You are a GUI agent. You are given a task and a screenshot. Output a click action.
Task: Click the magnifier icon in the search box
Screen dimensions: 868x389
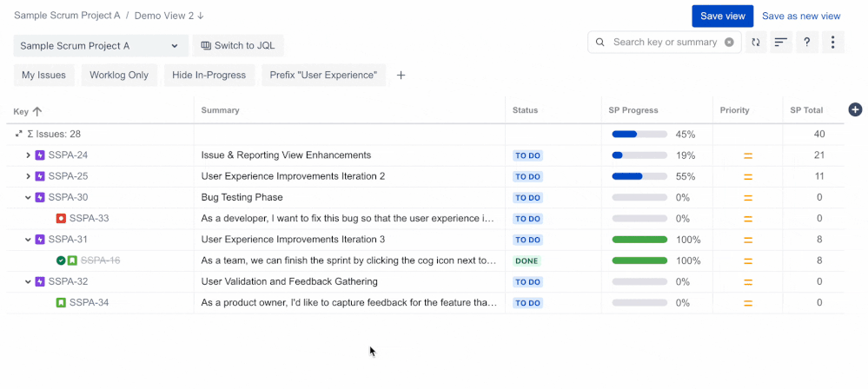pyautogui.click(x=600, y=42)
